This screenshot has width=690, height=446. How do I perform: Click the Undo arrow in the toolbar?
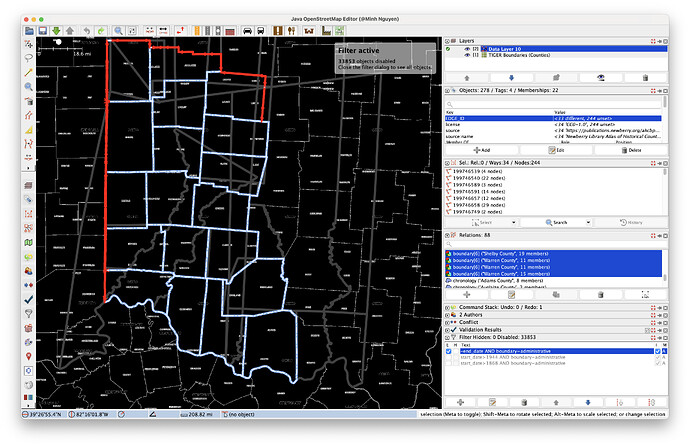(x=87, y=30)
